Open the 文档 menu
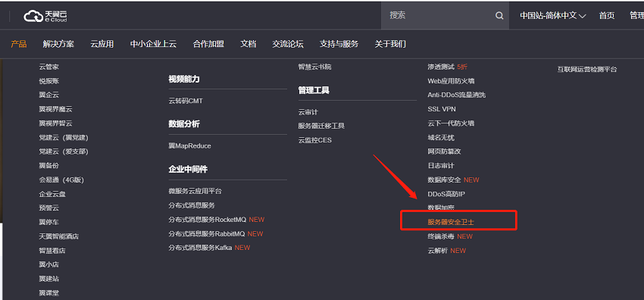The height and width of the screenshot is (300, 644). tap(248, 44)
